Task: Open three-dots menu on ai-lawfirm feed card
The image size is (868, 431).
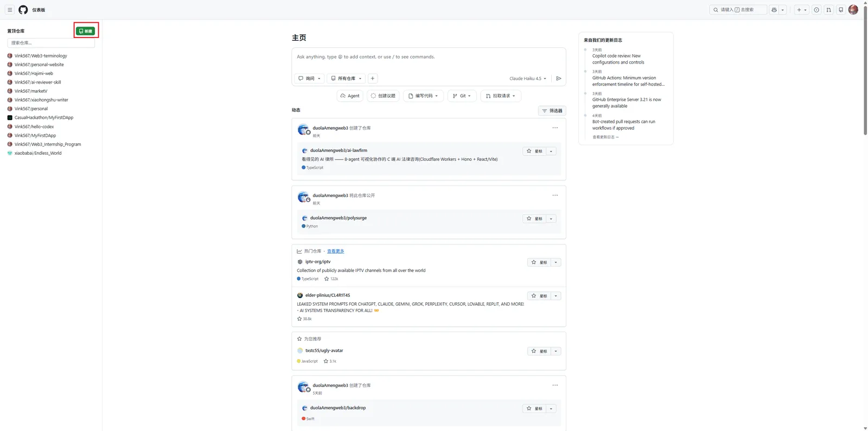Action: point(555,128)
